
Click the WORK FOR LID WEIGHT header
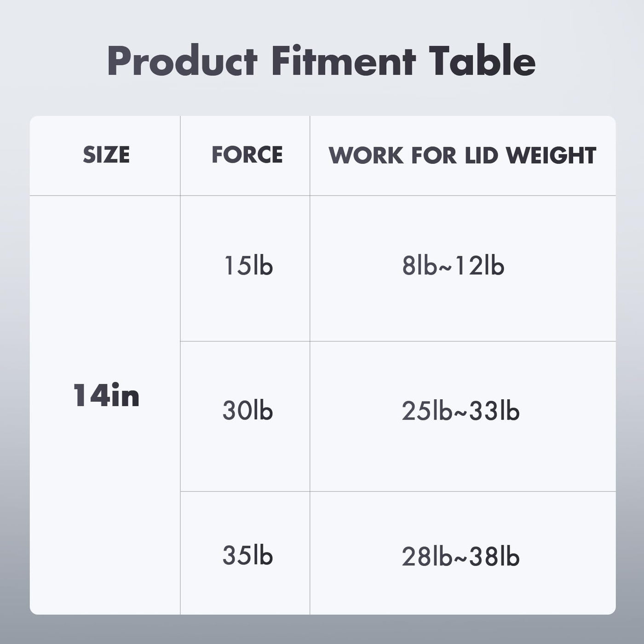coord(462,155)
